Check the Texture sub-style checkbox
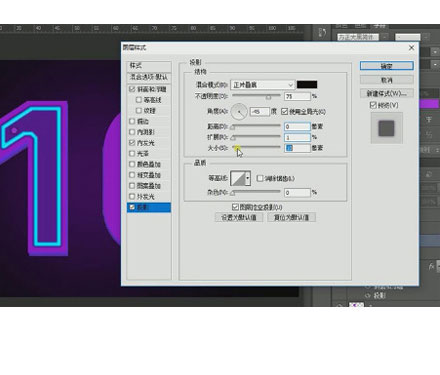The height and width of the screenshot is (375, 440). point(139,111)
